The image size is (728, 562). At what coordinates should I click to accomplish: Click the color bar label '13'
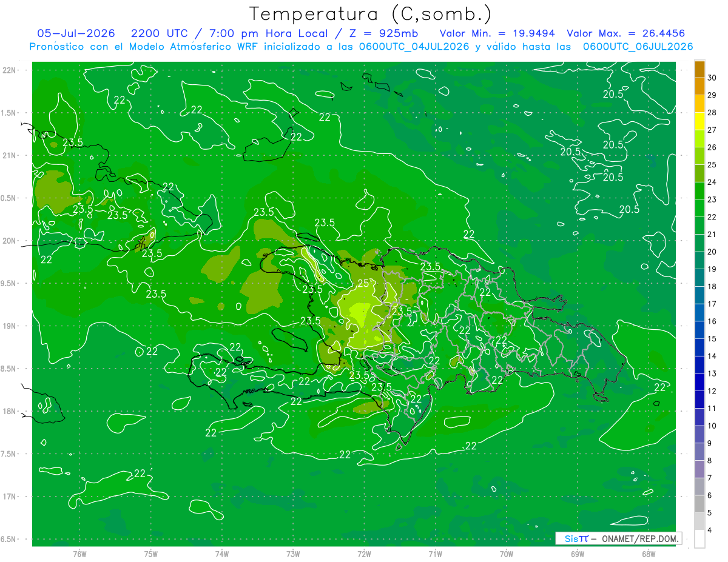712,373
